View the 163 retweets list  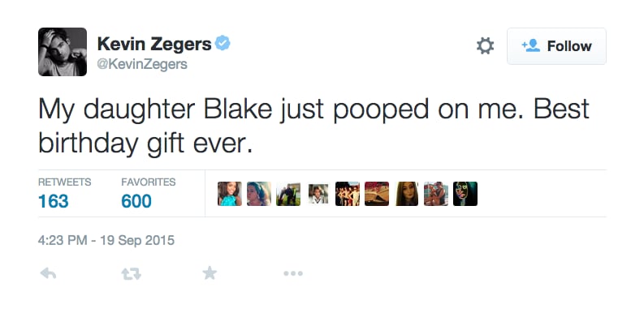(x=65, y=193)
